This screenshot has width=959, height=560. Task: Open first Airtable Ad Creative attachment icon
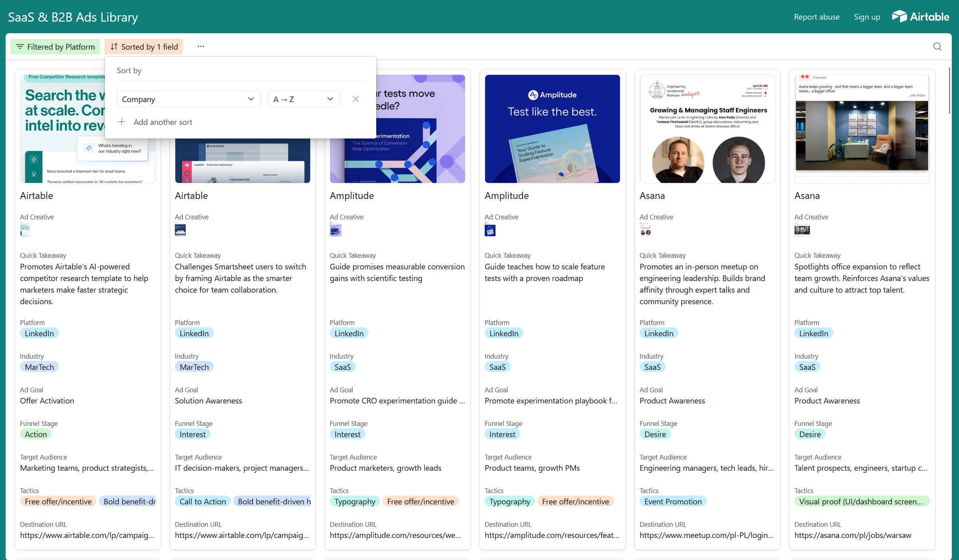[25, 230]
